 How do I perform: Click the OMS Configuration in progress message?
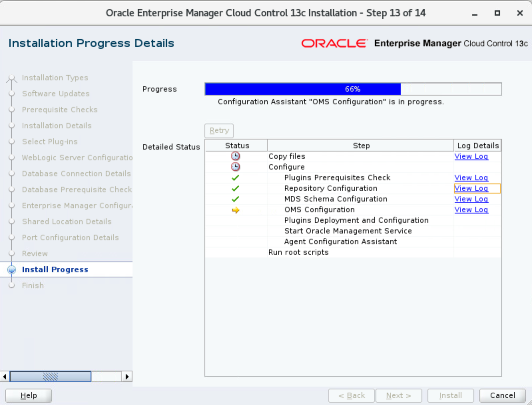pos(331,102)
